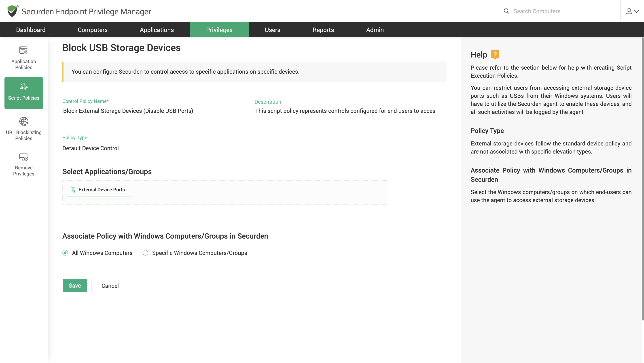Select Specific Windows Computers/Groups radio option

(x=145, y=253)
